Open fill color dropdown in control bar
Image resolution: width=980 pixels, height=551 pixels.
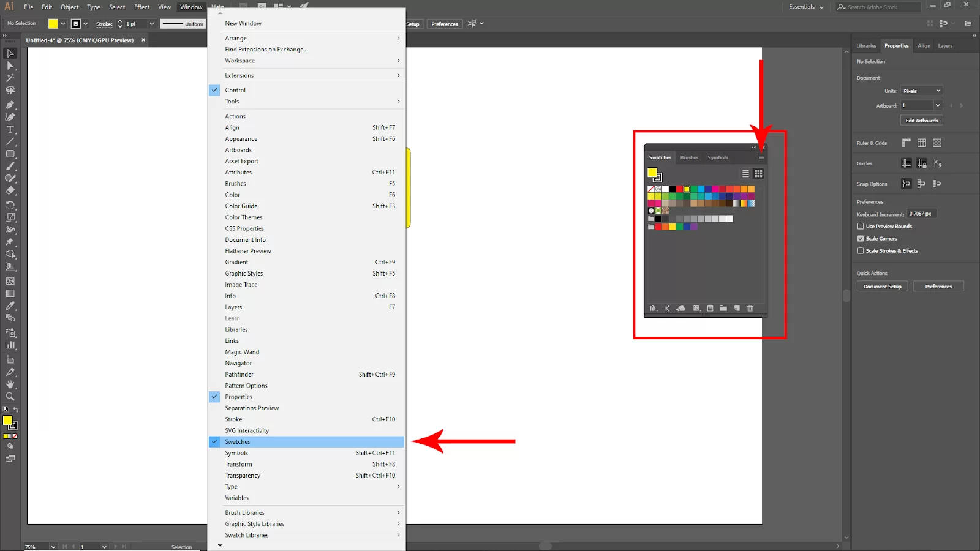coord(62,24)
